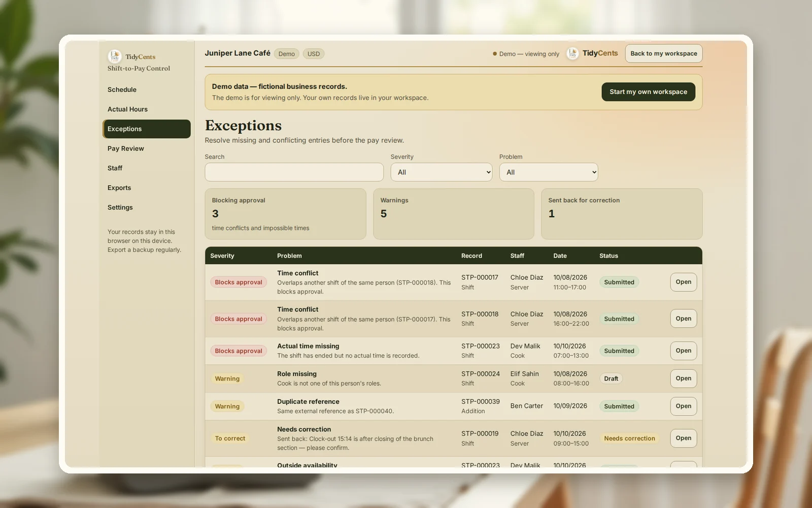The width and height of the screenshot is (812, 508).
Task: Click the Blocking approval summary card
Action: (x=285, y=214)
